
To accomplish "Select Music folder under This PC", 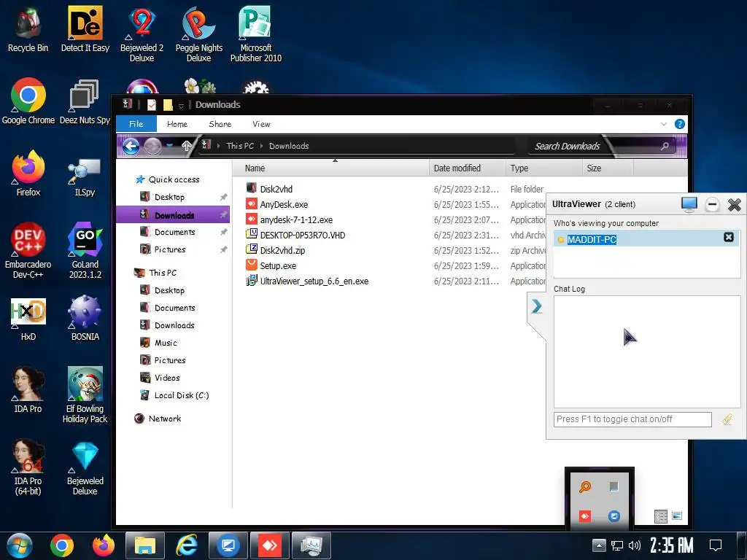I will point(166,343).
